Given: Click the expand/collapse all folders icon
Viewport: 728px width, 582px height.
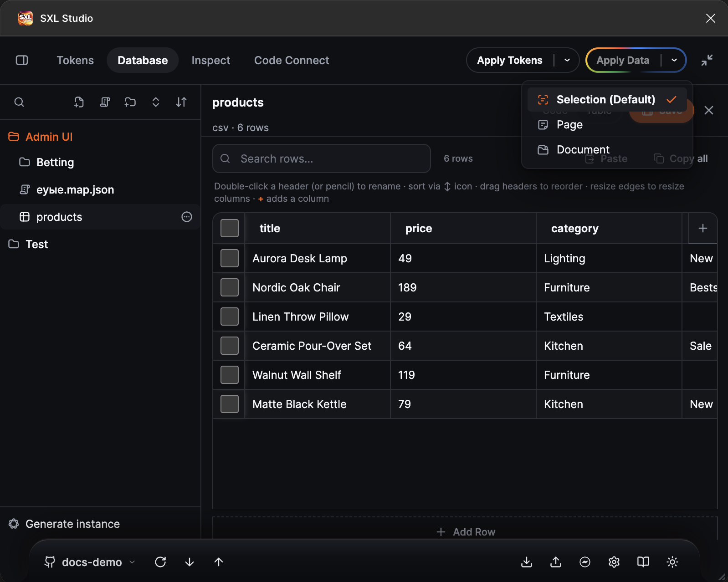Looking at the screenshot, I should (156, 102).
